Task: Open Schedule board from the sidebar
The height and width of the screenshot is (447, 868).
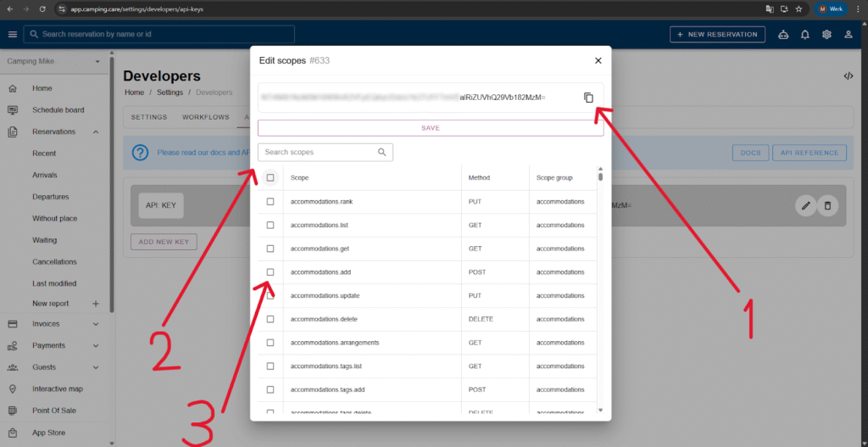Action: (58, 110)
